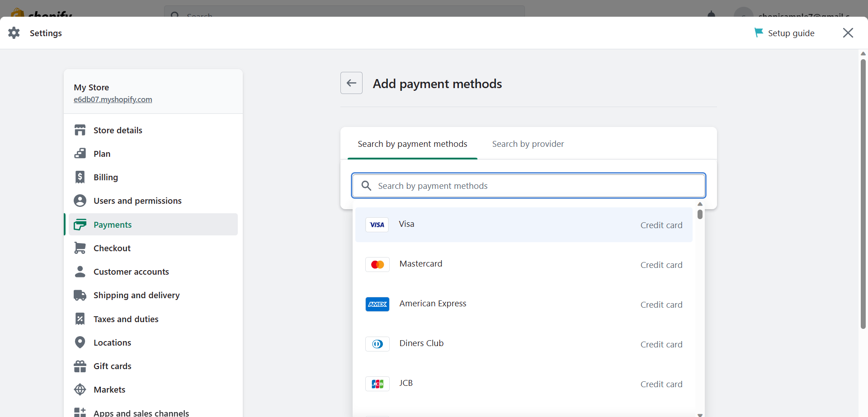Click the Shipping and delivery truck icon
The image size is (868, 417).
pyautogui.click(x=80, y=295)
